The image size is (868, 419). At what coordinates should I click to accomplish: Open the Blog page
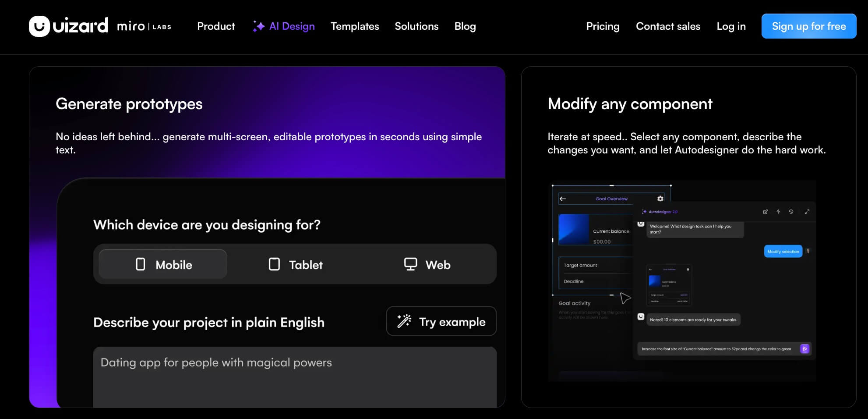(465, 26)
